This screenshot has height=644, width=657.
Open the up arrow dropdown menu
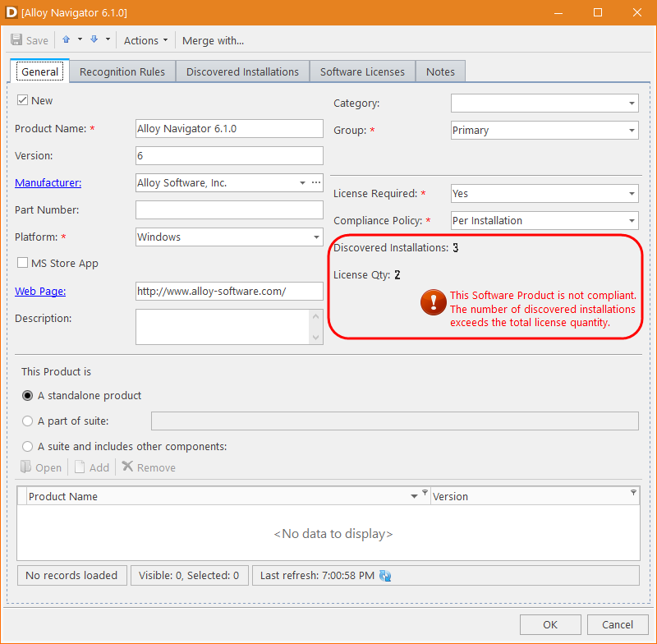tap(80, 39)
